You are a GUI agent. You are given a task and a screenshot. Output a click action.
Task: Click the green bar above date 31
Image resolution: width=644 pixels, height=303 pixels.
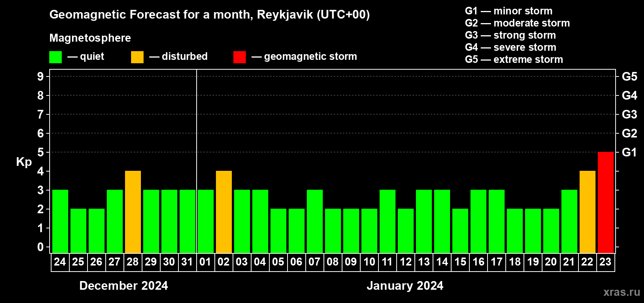coord(187,221)
